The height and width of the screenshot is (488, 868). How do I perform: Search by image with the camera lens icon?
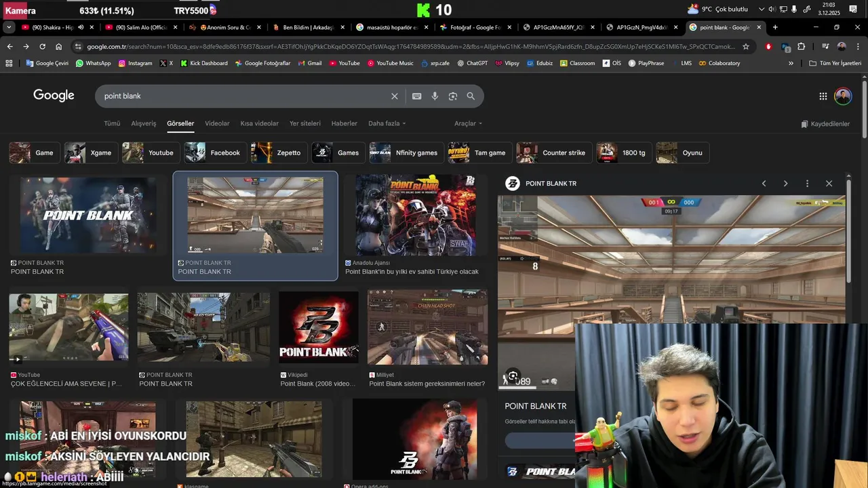pyautogui.click(x=453, y=96)
